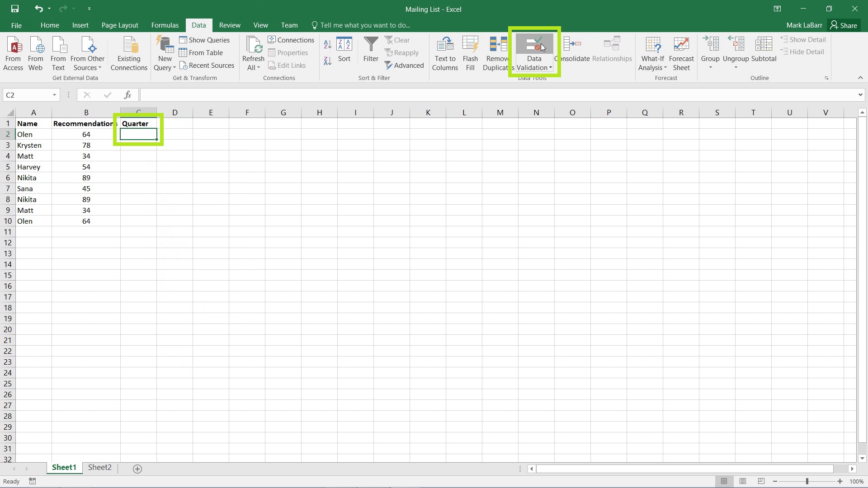This screenshot has height=488, width=868.
Task: Select the Formulas menu tab
Action: tap(165, 25)
